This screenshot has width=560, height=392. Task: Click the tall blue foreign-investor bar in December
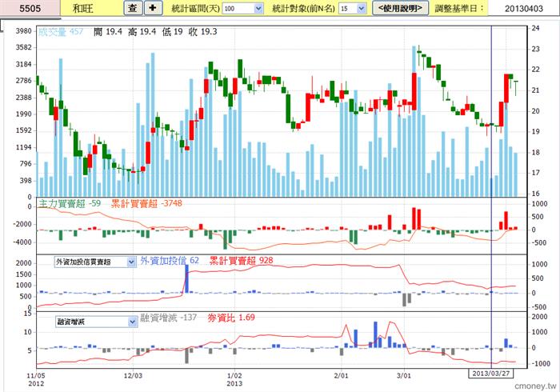(x=187, y=278)
